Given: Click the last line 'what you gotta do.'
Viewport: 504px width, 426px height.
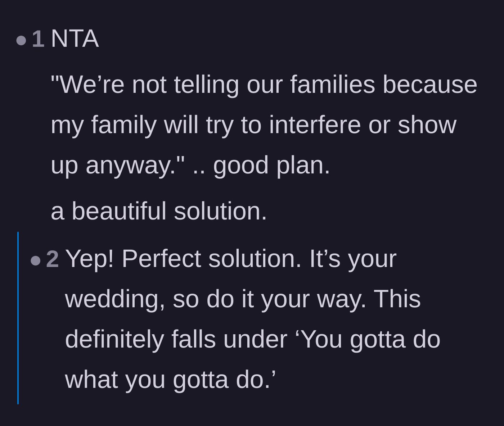Looking at the screenshot, I should 171,380.
